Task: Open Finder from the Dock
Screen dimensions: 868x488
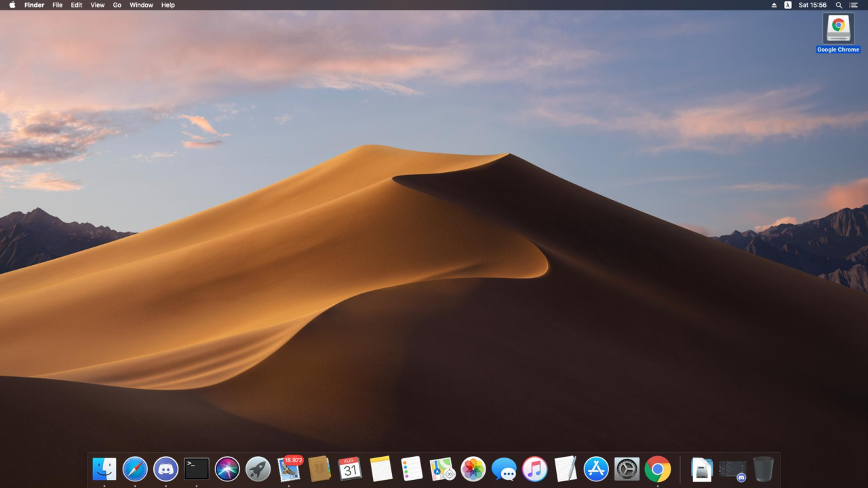Action: point(104,469)
